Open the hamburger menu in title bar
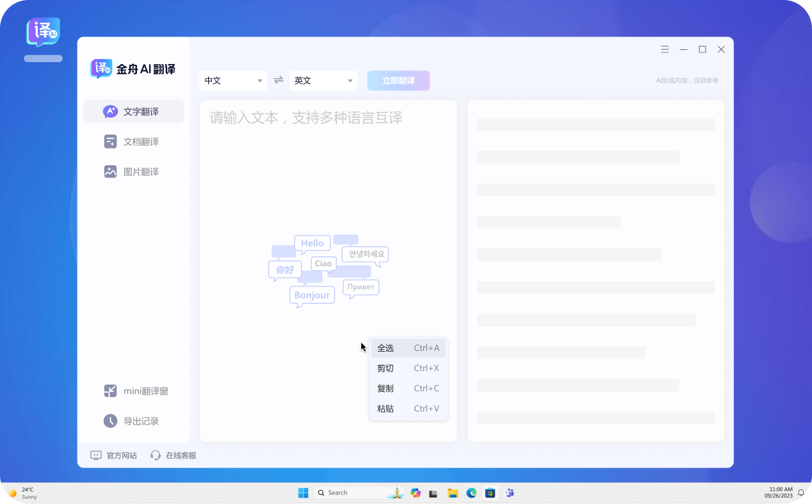This screenshot has width=812, height=504. click(x=665, y=49)
